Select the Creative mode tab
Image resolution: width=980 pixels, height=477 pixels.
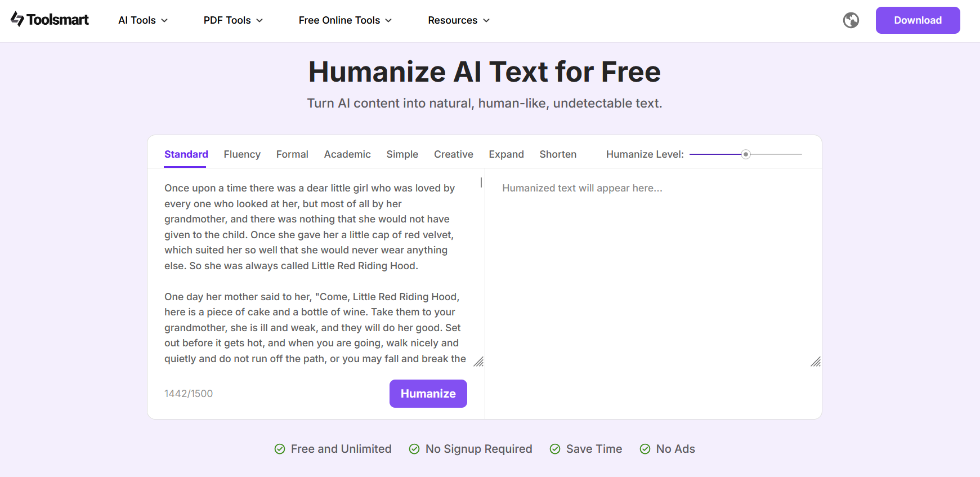pos(453,154)
